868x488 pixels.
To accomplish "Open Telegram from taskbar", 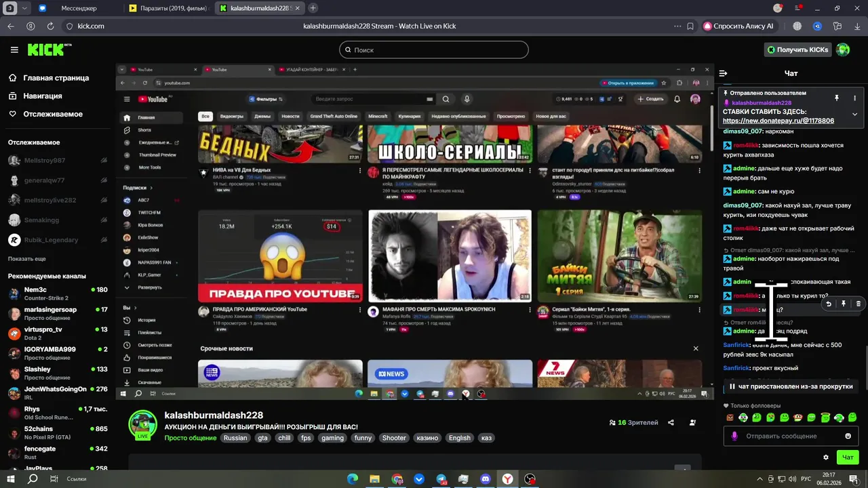I will (x=441, y=479).
